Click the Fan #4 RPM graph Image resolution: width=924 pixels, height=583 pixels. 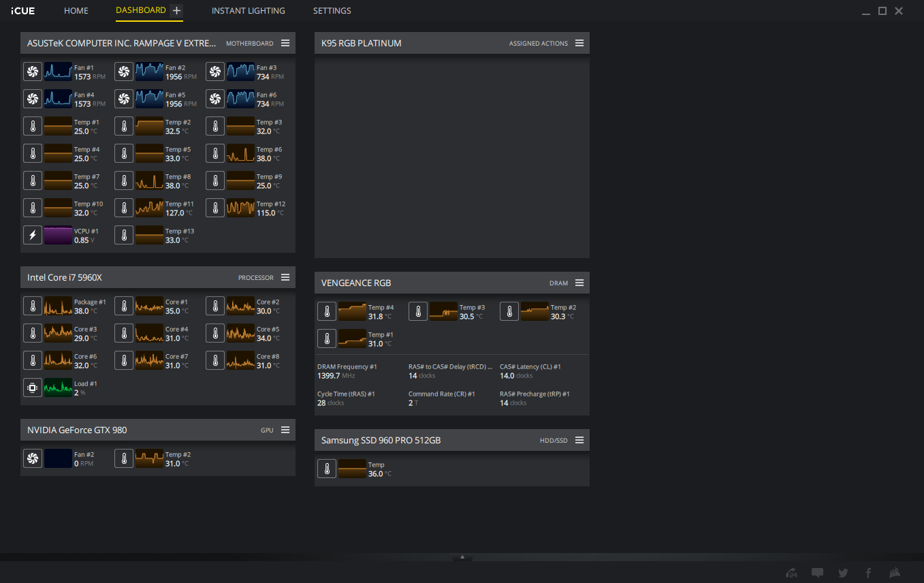pyautogui.click(x=58, y=99)
